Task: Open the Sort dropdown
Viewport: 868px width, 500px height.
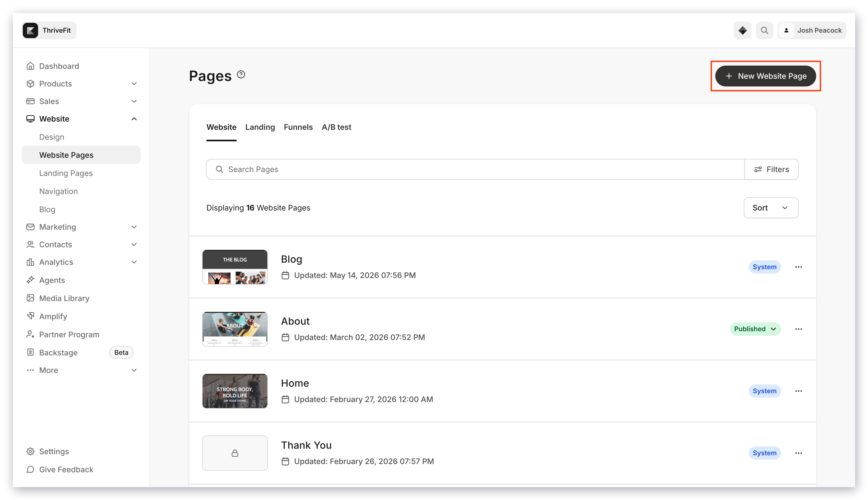Action: (771, 208)
